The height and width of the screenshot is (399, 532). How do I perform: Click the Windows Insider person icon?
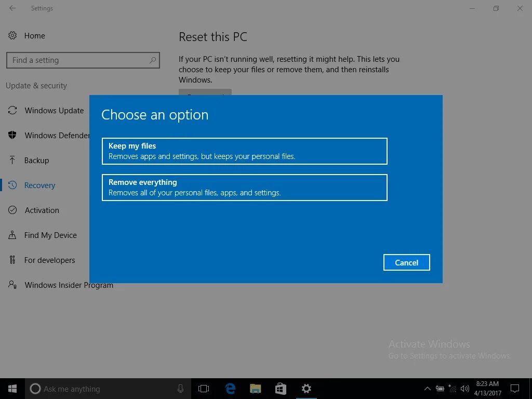(x=12, y=284)
